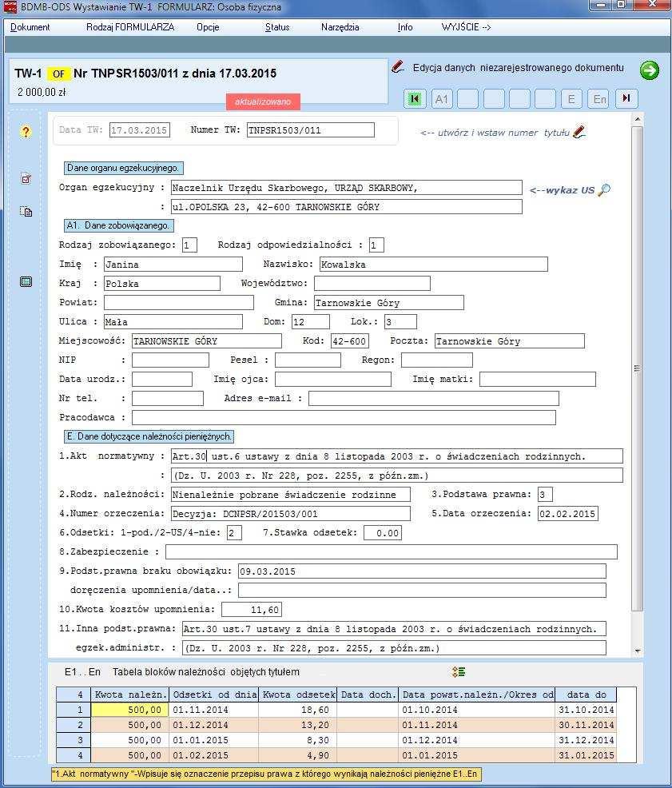Screen dimensions: 672x788
Task: Click the 'utwórz i wstaw numer tytułu' link
Action: (495, 133)
